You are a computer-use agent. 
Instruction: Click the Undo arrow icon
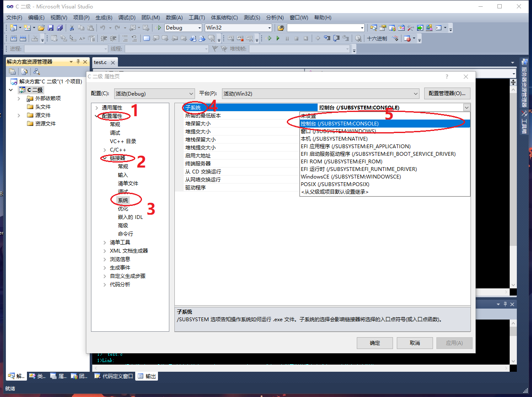coord(102,28)
